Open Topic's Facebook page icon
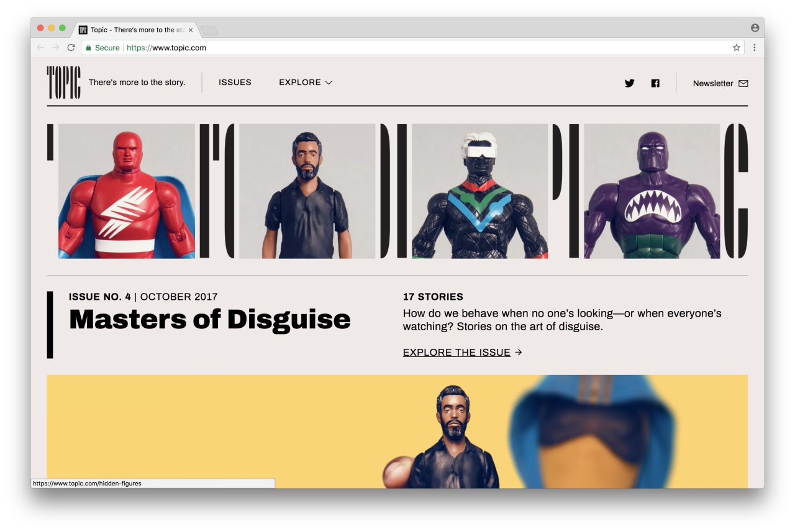This screenshot has height=532, width=795. [655, 83]
